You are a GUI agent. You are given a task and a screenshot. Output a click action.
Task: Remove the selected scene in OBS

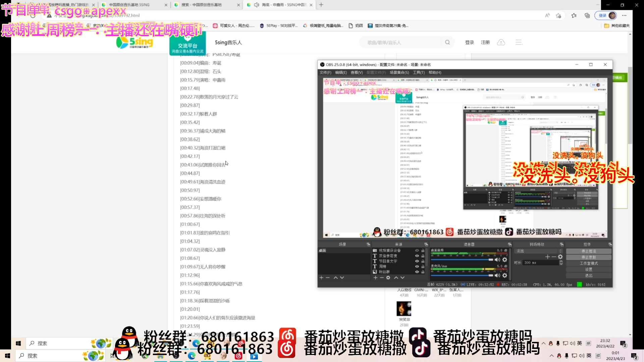[328, 278]
